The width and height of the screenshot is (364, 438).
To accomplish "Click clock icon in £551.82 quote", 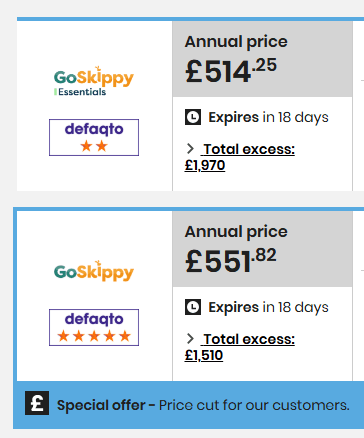I will point(193,307).
